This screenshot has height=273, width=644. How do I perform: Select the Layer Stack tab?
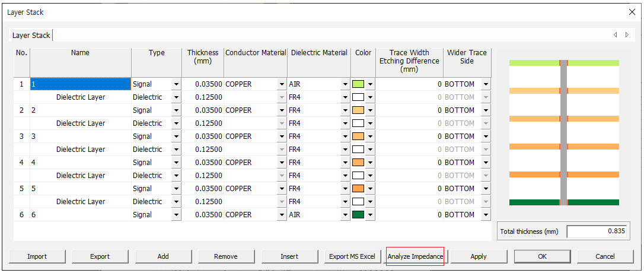pyautogui.click(x=31, y=36)
